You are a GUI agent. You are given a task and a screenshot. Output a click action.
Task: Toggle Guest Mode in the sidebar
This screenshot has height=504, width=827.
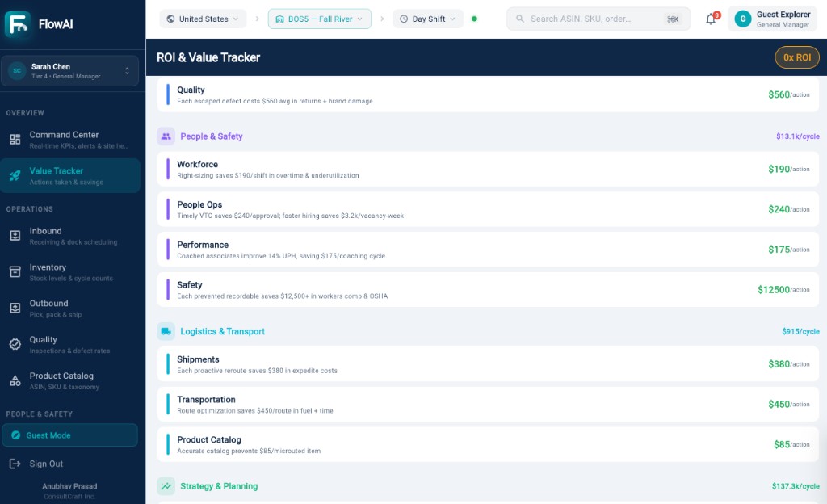[x=69, y=435]
